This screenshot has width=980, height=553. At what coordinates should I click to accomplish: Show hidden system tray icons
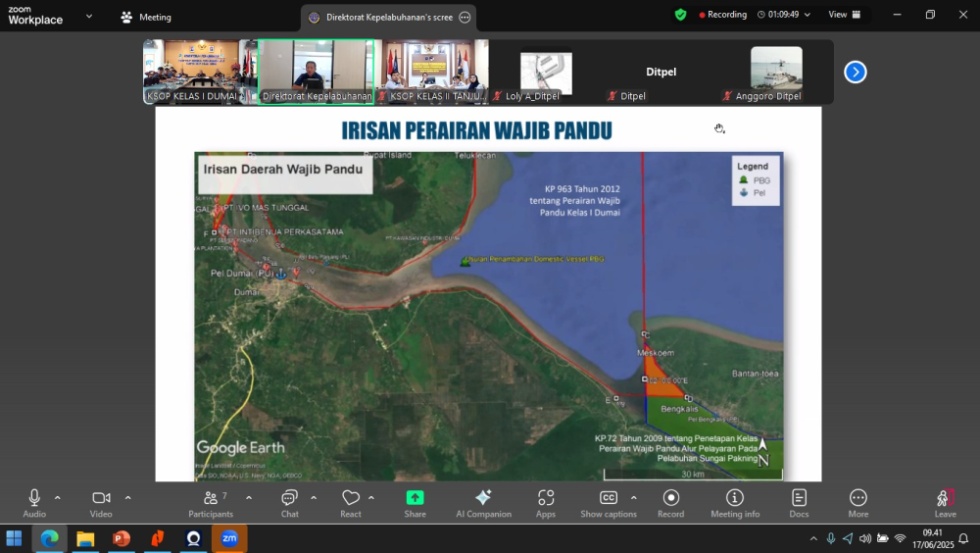point(813,538)
